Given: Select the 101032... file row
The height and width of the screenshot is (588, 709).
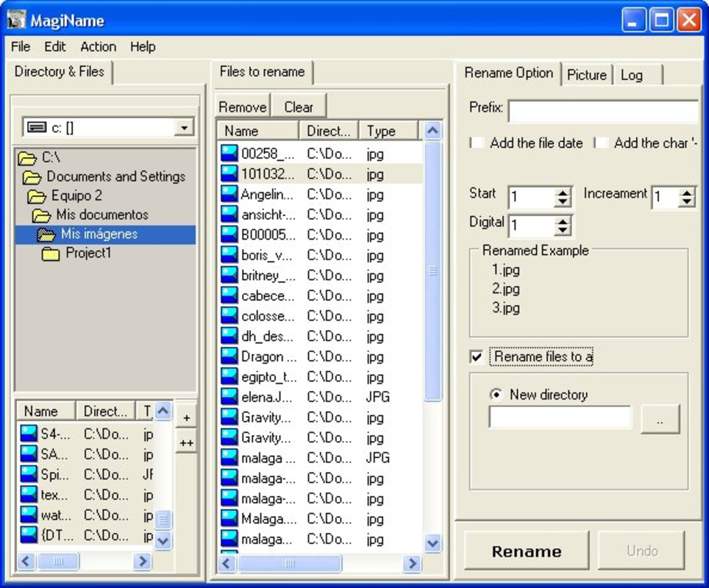Looking at the screenshot, I should (320, 174).
